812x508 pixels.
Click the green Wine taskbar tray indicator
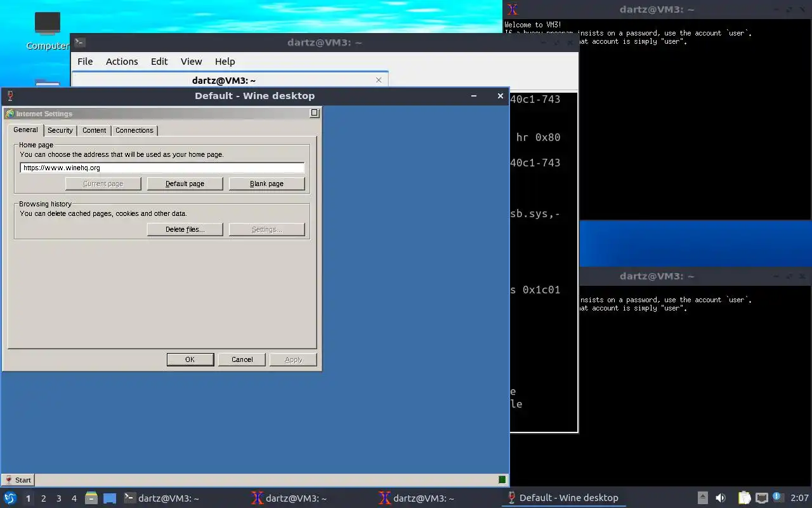(502, 480)
